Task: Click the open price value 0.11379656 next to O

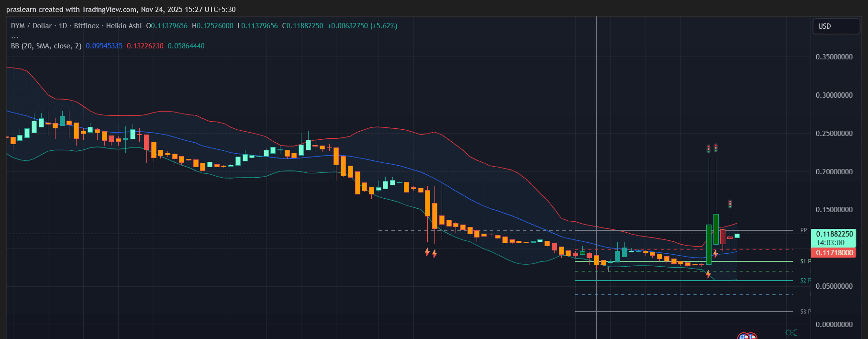Action: pos(169,26)
